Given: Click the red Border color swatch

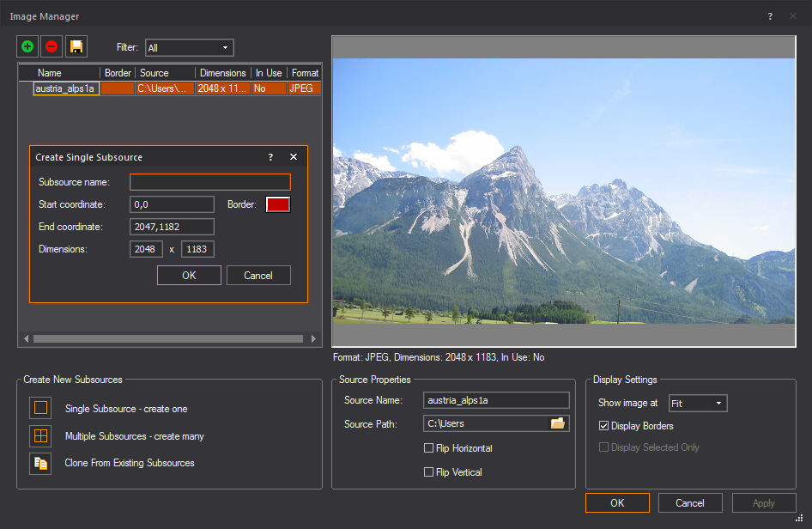Looking at the screenshot, I should [x=278, y=204].
